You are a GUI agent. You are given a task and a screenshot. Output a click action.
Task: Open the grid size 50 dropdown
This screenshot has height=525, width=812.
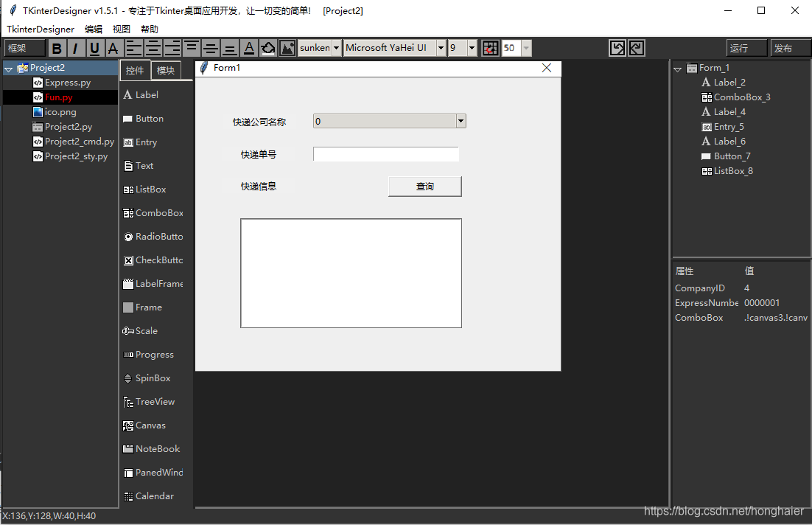pos(526,48)
